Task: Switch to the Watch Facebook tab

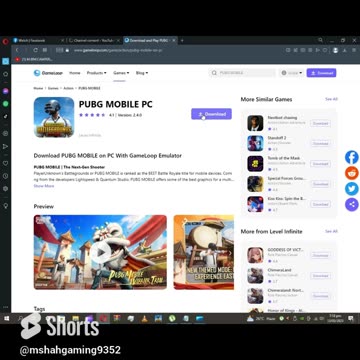Action: 38,40
